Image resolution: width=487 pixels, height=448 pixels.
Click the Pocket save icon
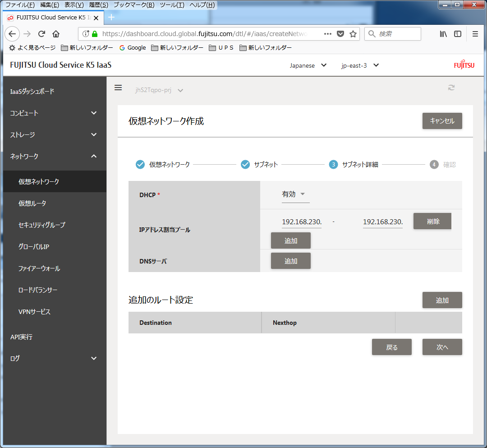pyautogui.click(x=340, y=33)
